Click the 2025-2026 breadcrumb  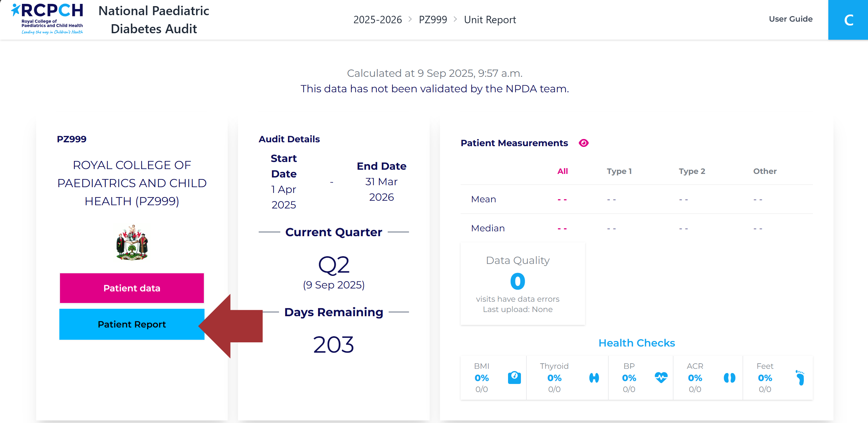point(377,20)
